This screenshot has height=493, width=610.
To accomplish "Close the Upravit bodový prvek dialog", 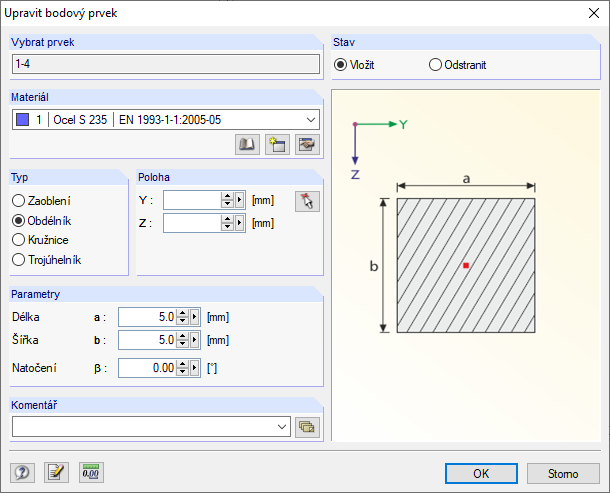I will (594, 13).
